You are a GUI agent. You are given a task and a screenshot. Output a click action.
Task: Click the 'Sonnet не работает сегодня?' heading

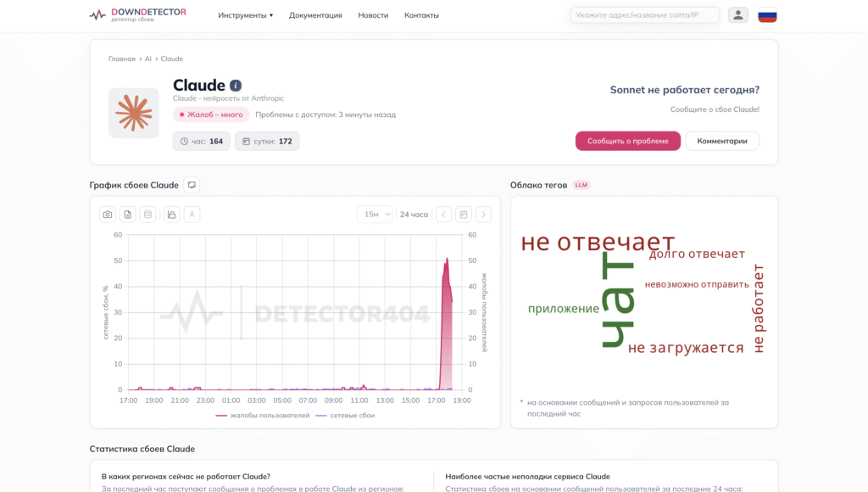tap(685, 90)
